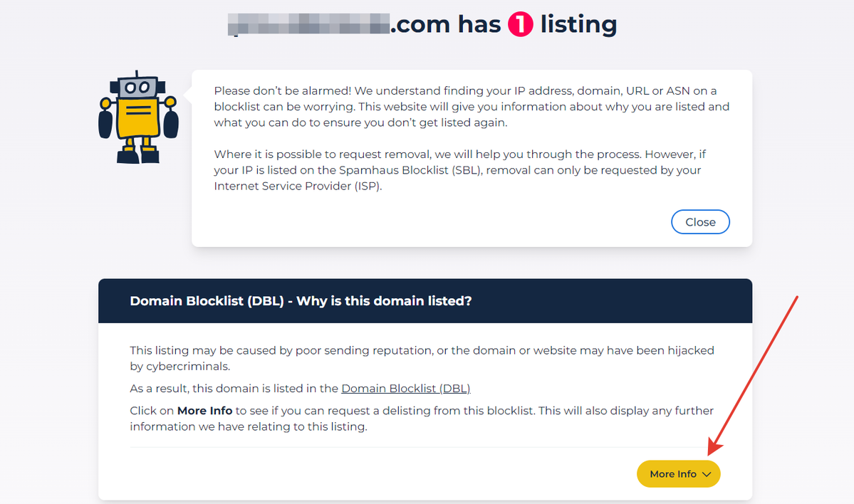Click the red listing count badge
Viewport: 854px width, 504px height.
coord(521,25)
